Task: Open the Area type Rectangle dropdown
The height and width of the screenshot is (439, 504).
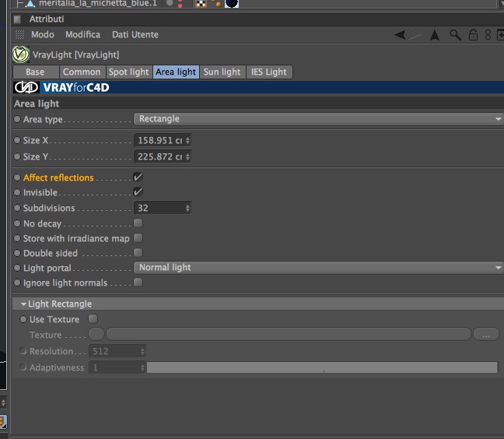Action: (x=318, y=118)
